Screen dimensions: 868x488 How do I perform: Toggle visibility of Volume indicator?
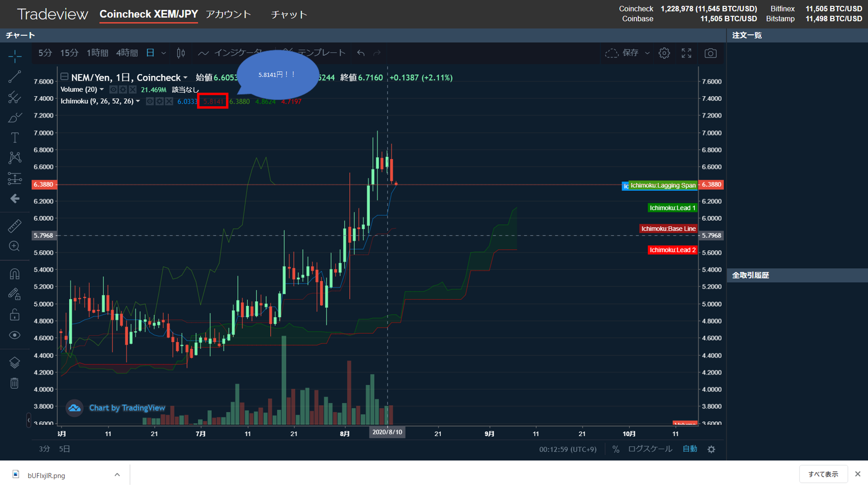click(x=113, y=90)
